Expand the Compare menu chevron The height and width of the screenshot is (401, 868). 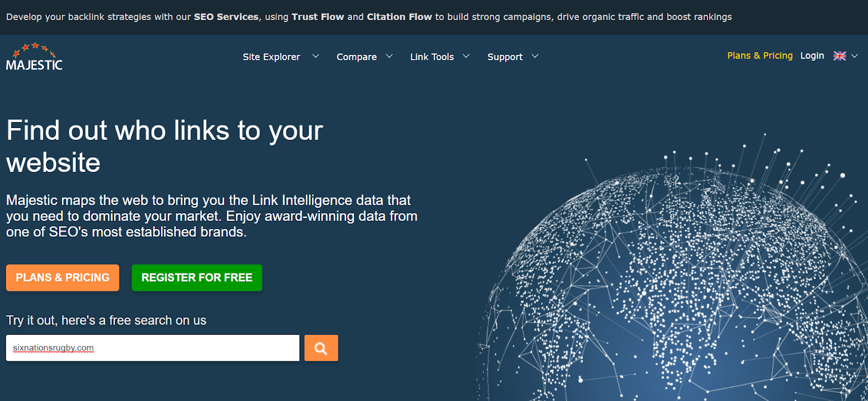pos(389,56)
